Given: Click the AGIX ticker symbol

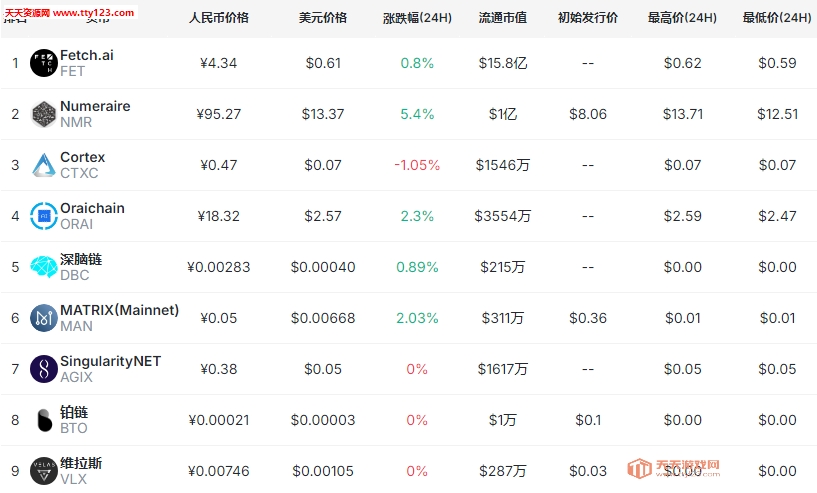Looking at the screenshot, I should point(76,377).
